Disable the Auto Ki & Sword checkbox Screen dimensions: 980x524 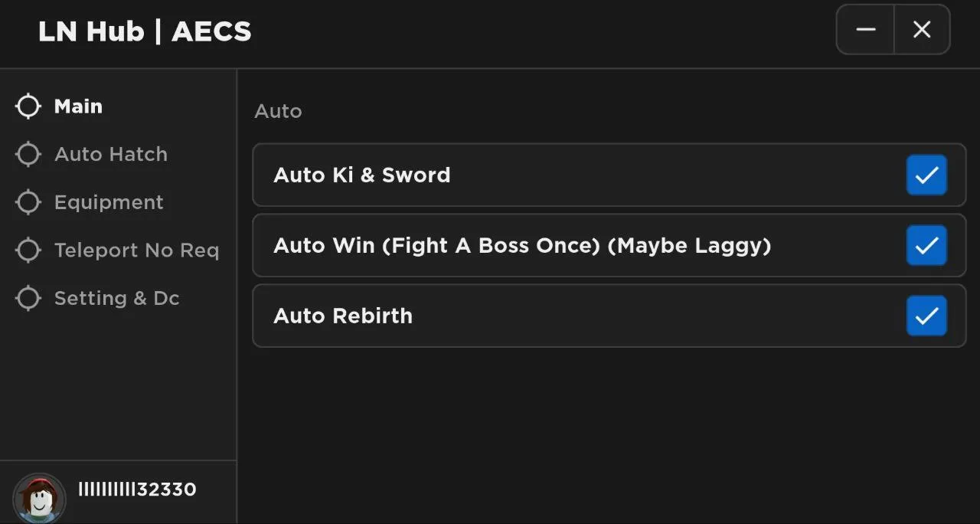[926, 175]
